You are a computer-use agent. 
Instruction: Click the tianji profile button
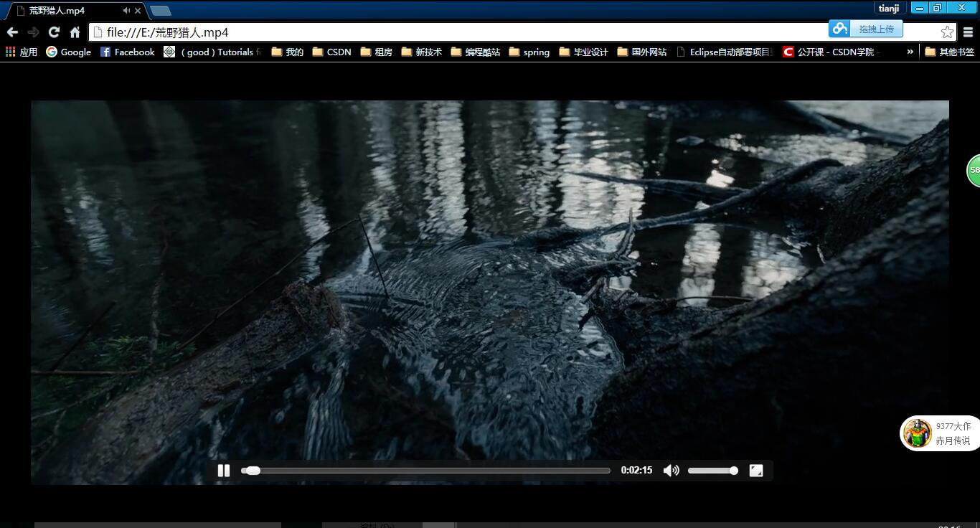889,8
